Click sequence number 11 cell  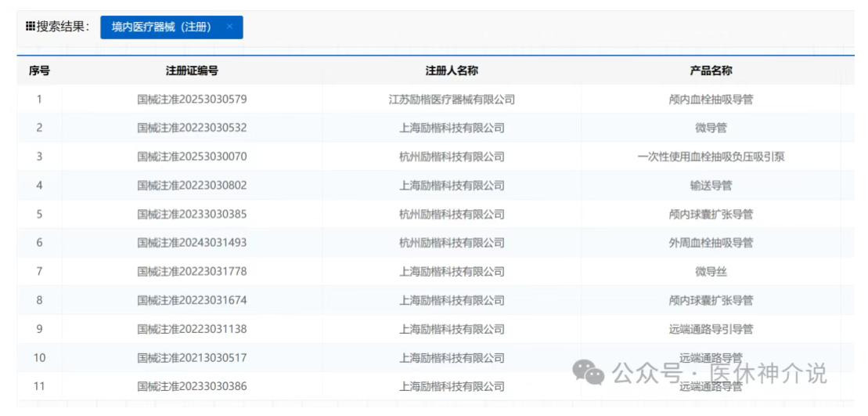pyautogui.click(x=39, y=387)
